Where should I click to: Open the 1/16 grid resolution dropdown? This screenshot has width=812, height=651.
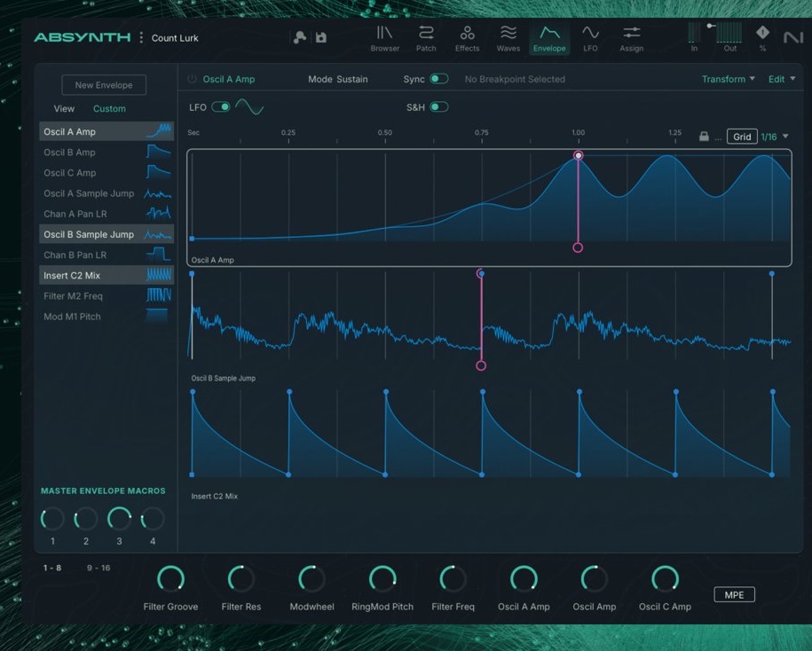click(x=775, y=137)
